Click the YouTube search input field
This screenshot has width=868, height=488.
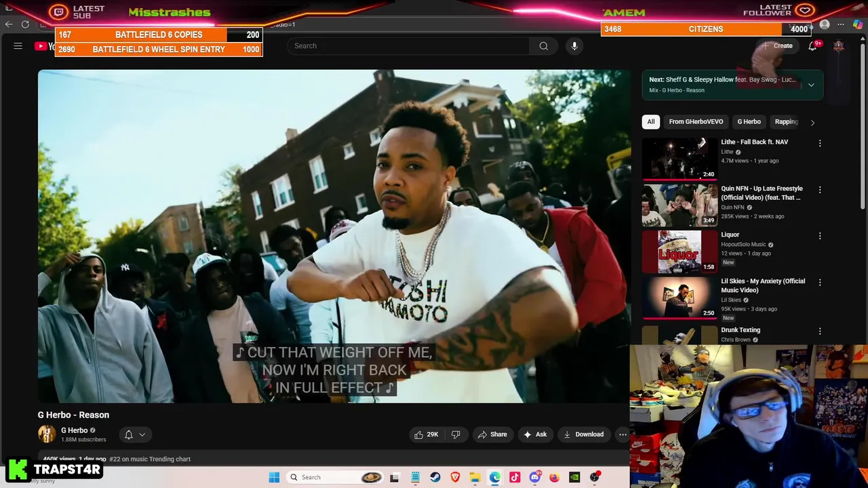coord(408,46)
